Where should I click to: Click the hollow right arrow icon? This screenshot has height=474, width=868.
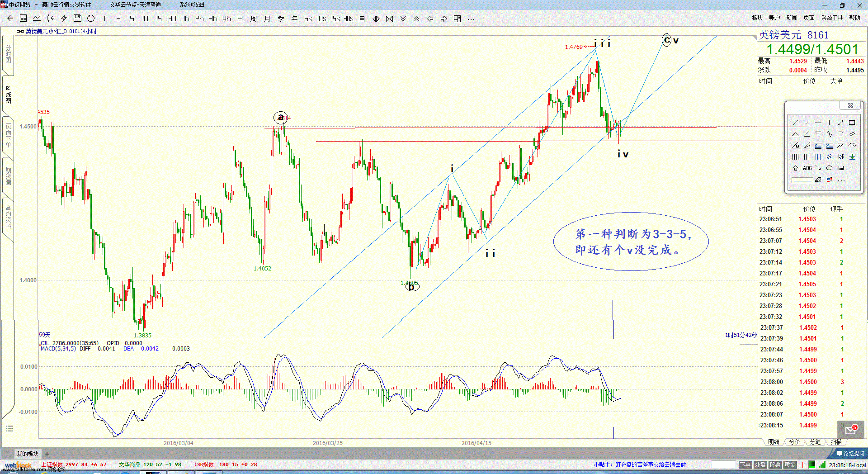pyautogui.click(x=443, y=19)
